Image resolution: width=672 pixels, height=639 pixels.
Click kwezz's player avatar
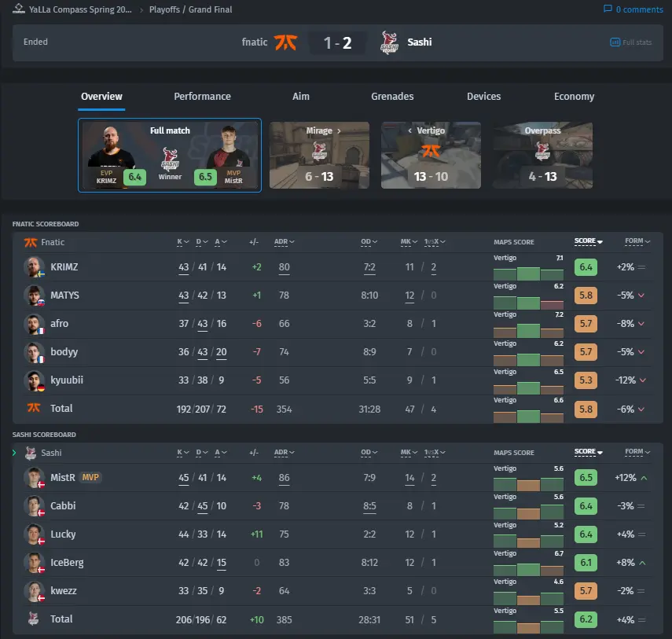[x=34, y=590]
